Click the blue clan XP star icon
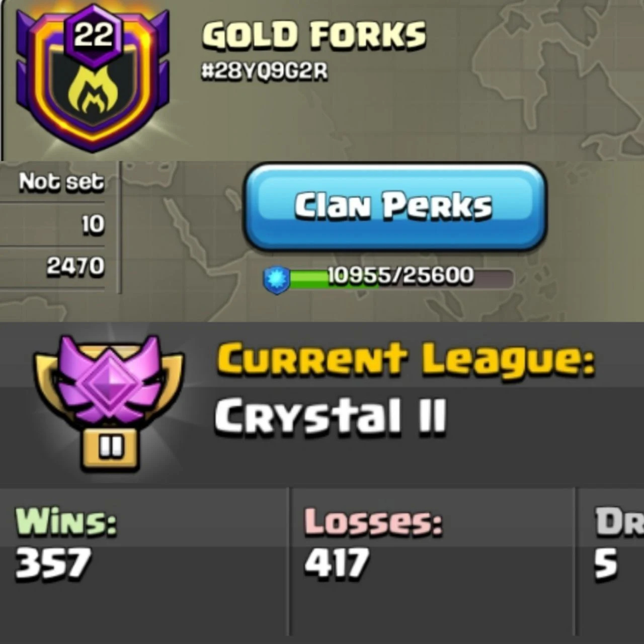The width and height of the screenshot is (644, 644). click(x=277, y=279)
